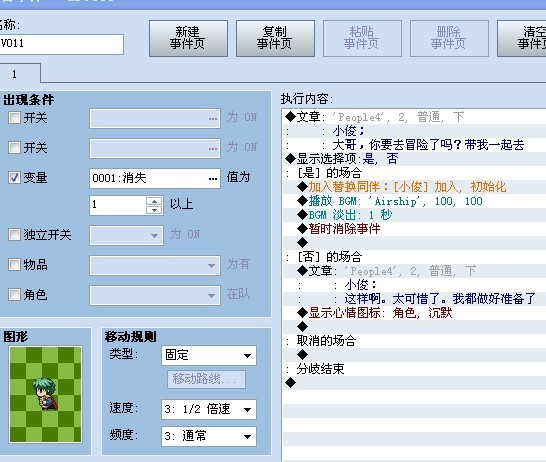Select second 文章 'People4' command under 否
The width and height of the screenshot is (546, 462).
(414, 271)
